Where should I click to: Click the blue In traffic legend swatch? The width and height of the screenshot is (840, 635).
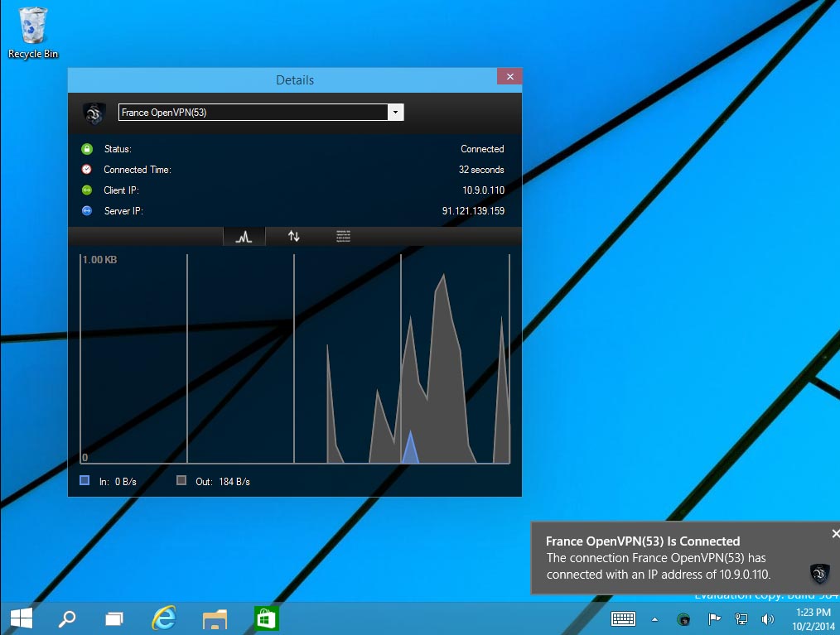[84, 480]
